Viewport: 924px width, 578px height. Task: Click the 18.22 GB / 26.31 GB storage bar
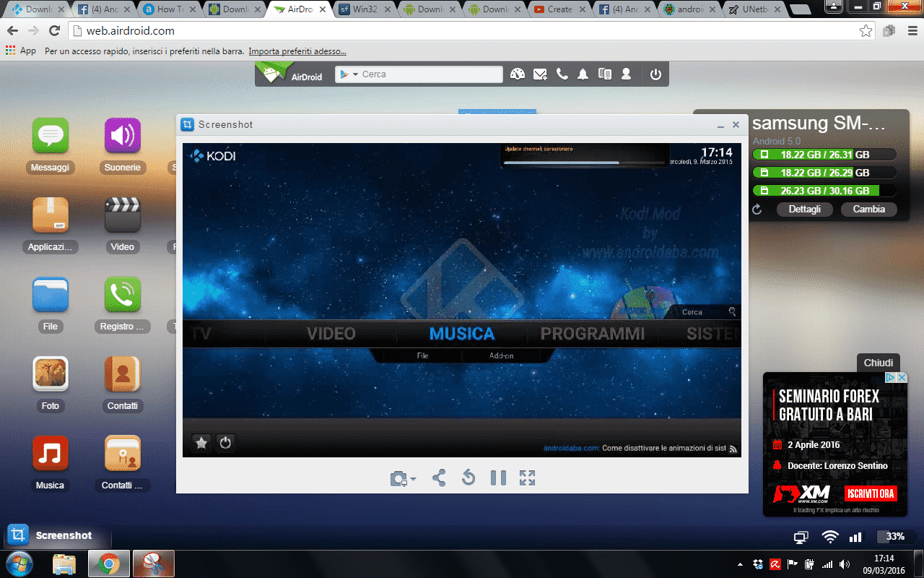(824, 155)
